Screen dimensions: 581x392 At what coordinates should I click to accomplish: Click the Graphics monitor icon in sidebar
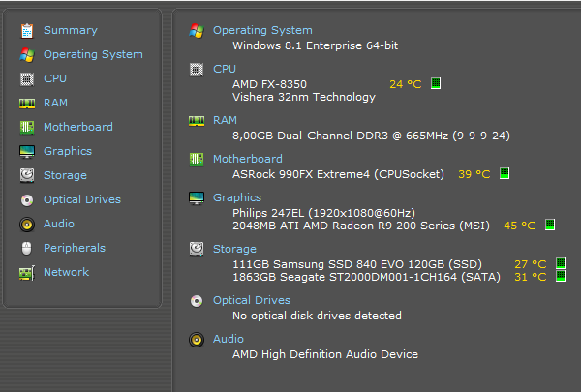tap(26, 151)
